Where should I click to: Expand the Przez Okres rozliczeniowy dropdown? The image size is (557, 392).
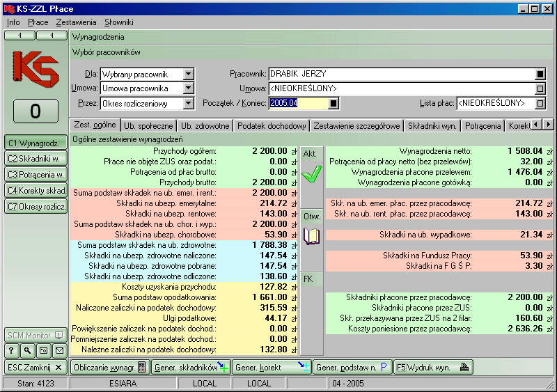point(188,104)
